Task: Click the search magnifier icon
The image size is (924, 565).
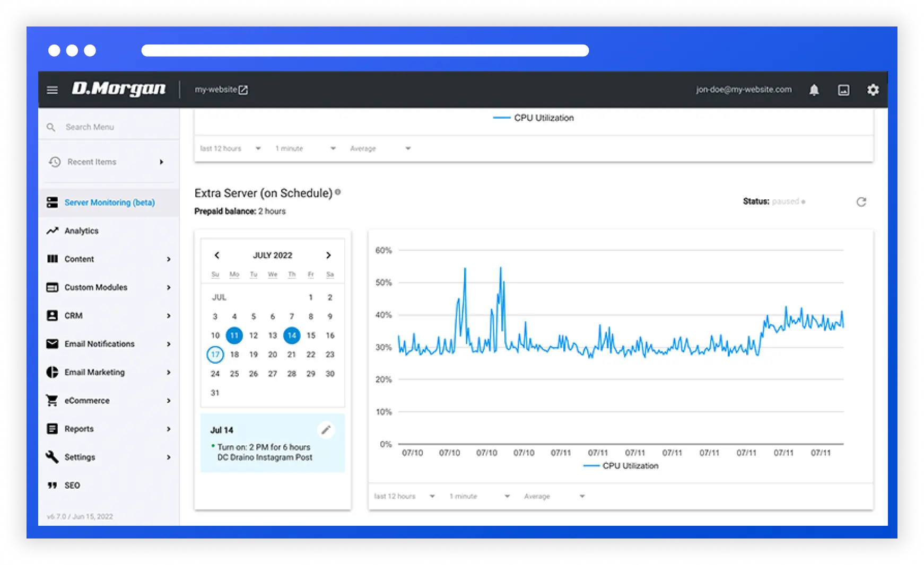Action: click(51, 127)
